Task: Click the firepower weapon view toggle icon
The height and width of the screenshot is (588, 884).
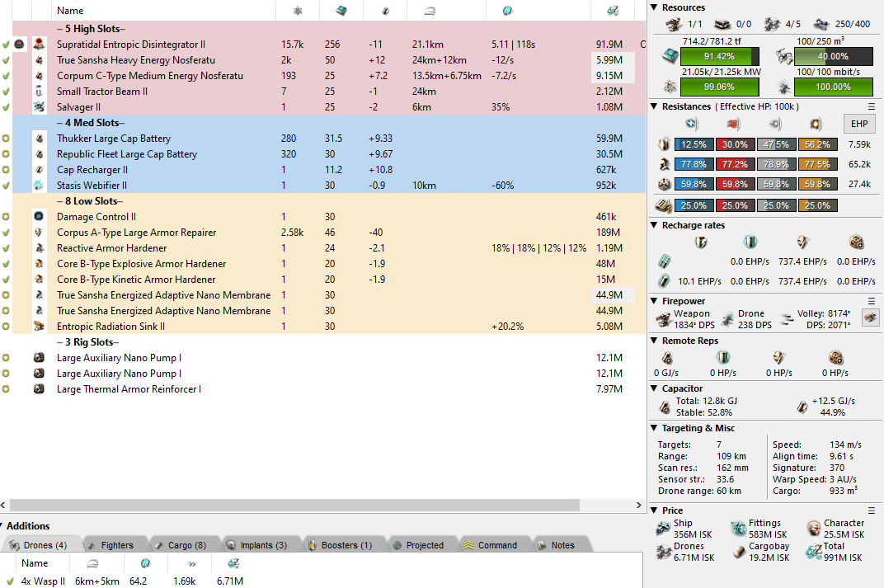Action: pos(868,318)
